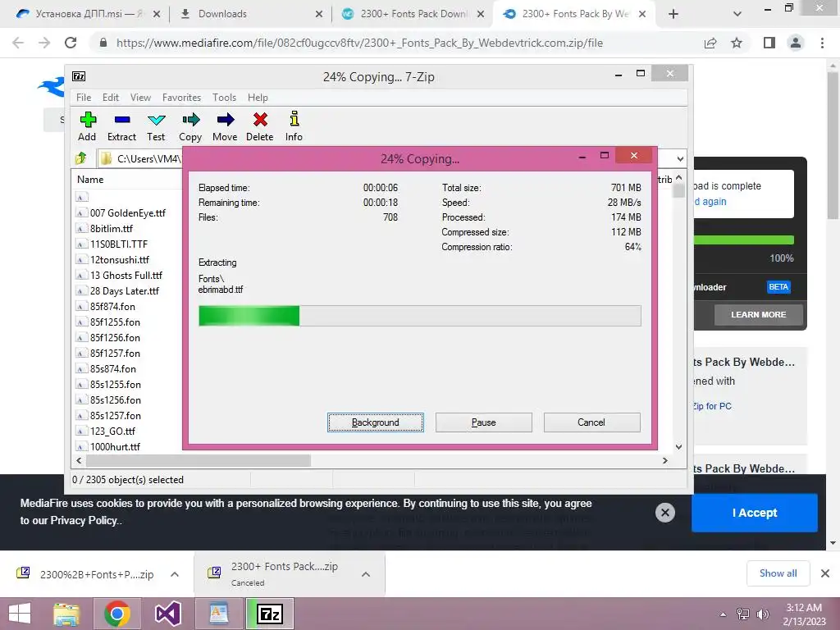Cancel the copying operation
This screenshot has height=630, width=840.
591,422
